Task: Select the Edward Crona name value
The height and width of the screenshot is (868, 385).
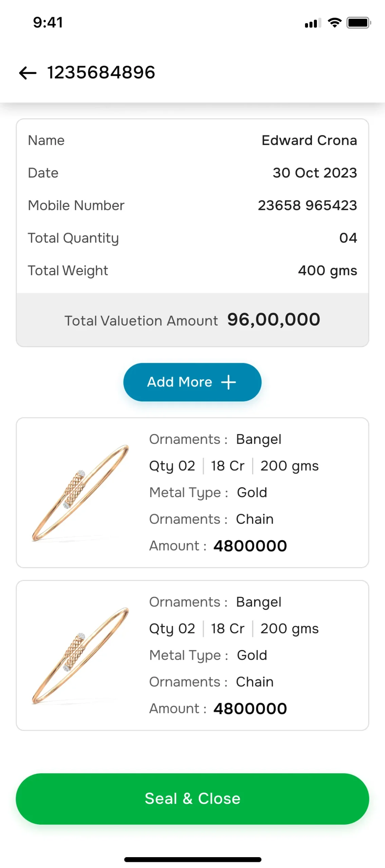Action: (309, 140)
